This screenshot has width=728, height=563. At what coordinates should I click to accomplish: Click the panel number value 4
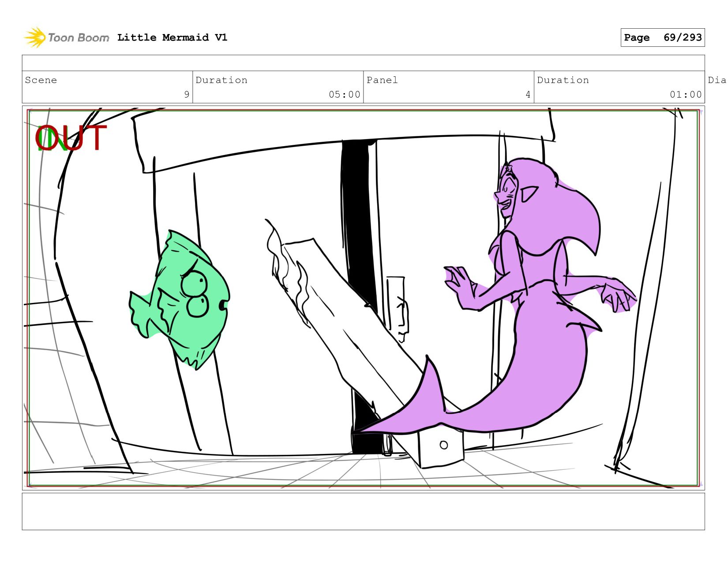click(x=528, y=94)
